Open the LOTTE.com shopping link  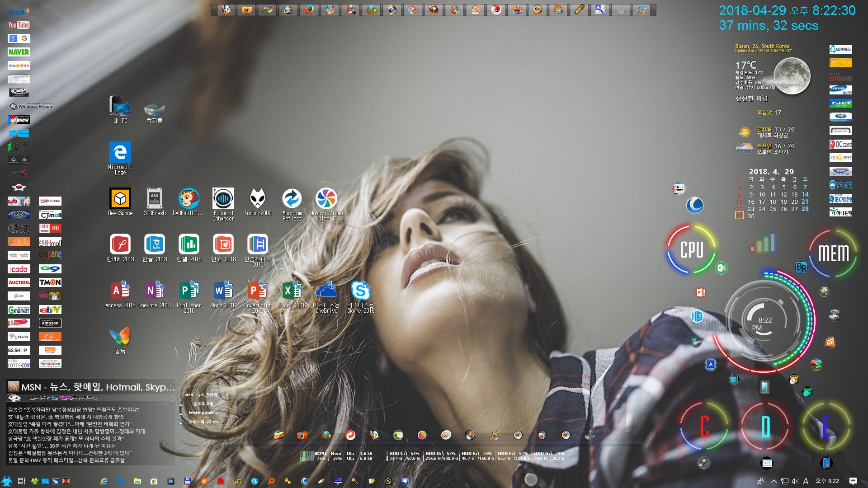pos(19,364)
